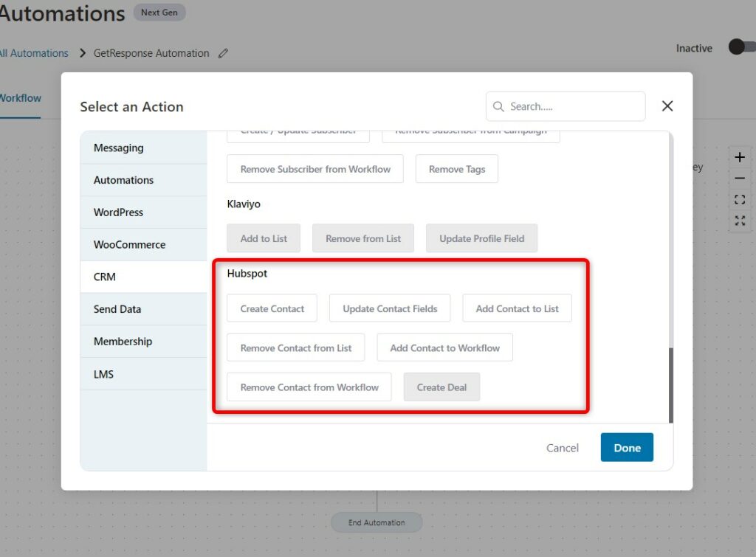Select Klaviyo Add to List action
The width and height of the screenshot is (756, 557).
[264, 238]
